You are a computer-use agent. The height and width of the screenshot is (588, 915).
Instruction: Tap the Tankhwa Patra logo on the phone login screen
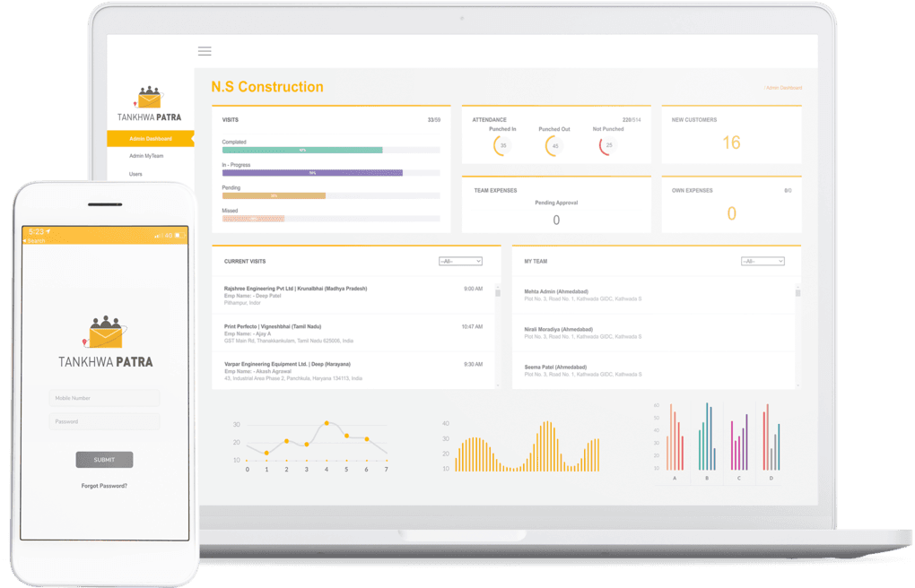pos(106,342)
